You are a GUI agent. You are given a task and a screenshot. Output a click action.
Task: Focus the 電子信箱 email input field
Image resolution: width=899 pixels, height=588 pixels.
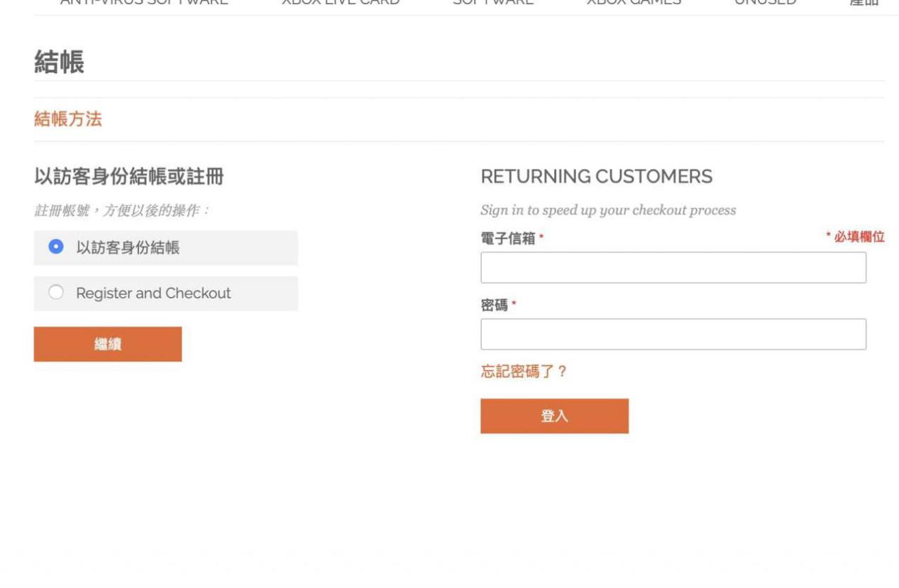(673, 267)
